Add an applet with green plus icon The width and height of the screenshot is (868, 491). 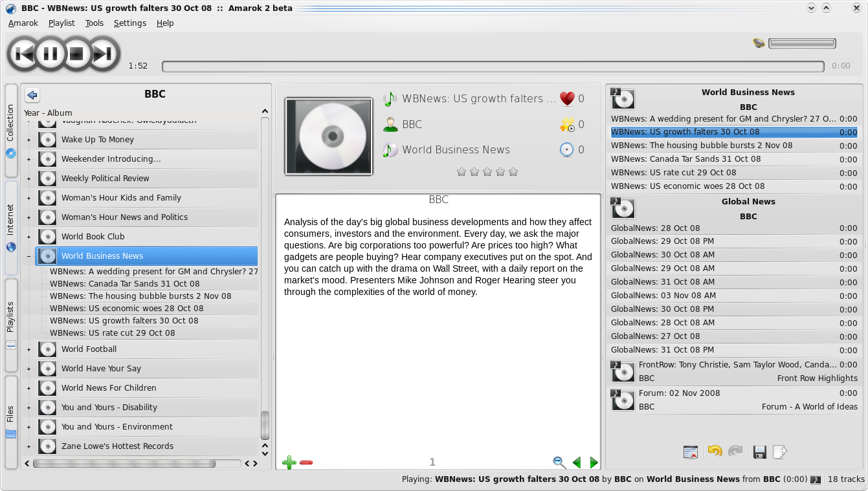click(289, 463)
